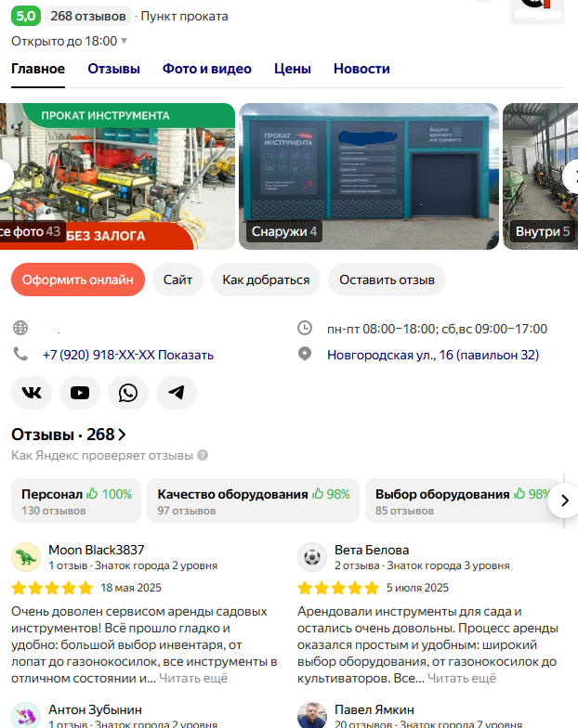Click the 5,0 green rating badge
Image resolution: width=578 pixels, height=728 pixels.
pos(26,17)
